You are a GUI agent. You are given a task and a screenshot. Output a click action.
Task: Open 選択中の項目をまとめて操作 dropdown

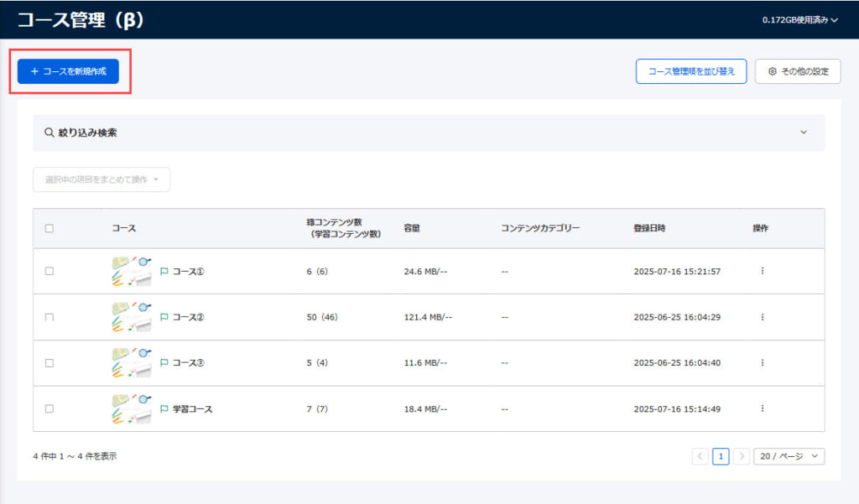tap(102, 179)
